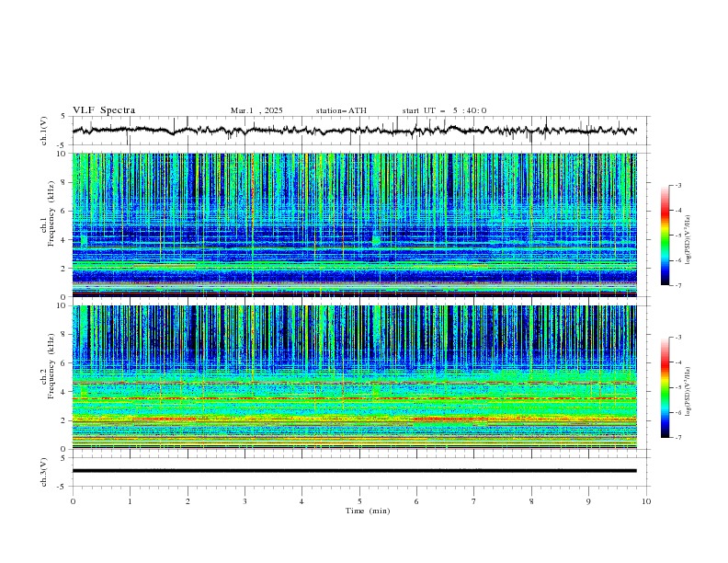Click inside the ch.2 spectrogram panel
728x563 pixels.
coord(355,377)
